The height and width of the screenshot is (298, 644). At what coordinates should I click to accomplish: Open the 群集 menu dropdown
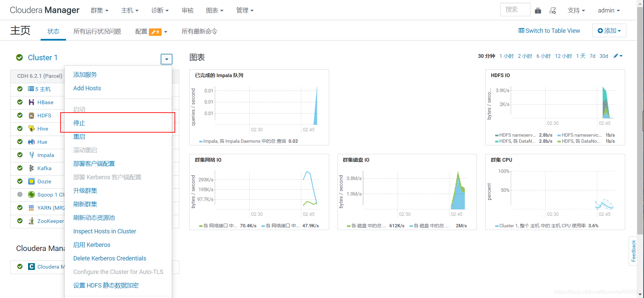(99, 10)
